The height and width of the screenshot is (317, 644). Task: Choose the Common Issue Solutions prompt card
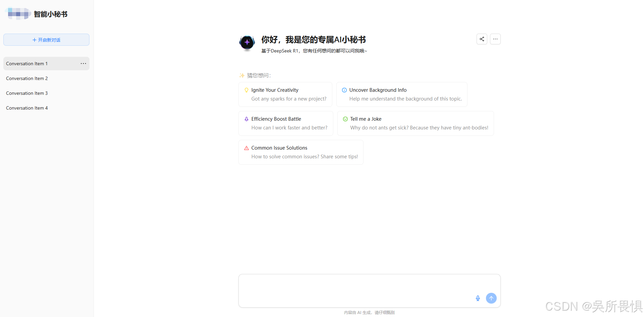pyautogui.click(x=301, y=152)
